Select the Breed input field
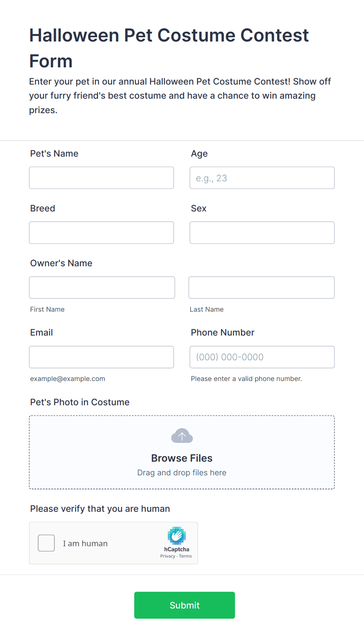The image size is (364, 641). tap(101, 233)
